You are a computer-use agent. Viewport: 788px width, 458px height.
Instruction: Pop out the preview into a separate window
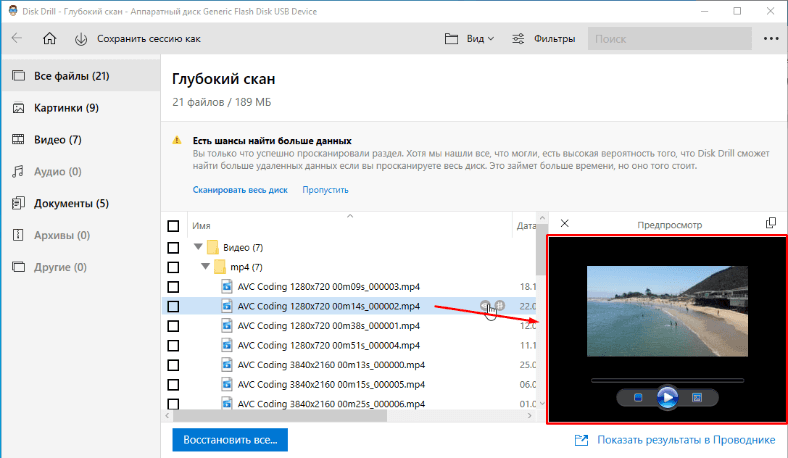click(x=770, y=224)
